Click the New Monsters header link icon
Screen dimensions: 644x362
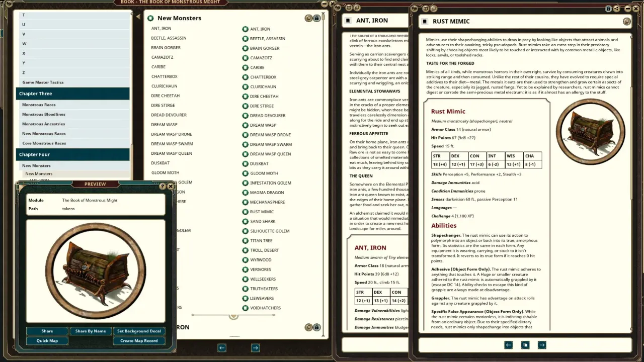coord(150,18)
